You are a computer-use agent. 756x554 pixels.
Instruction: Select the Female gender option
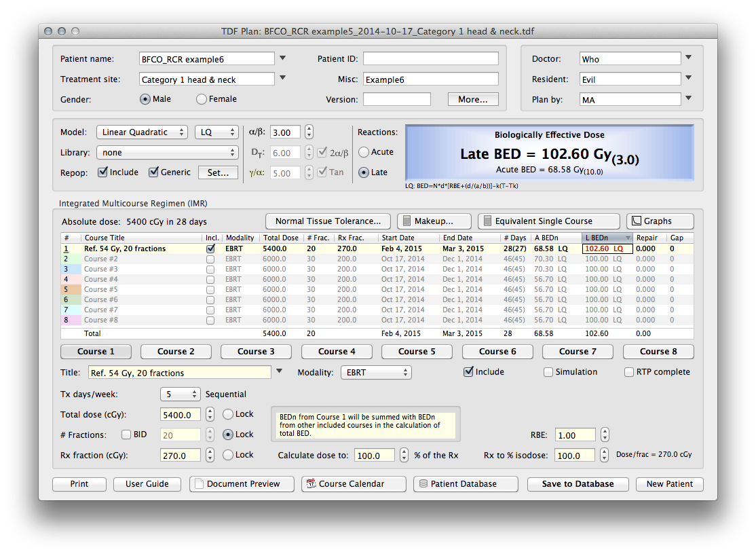(x=202, y=99)
